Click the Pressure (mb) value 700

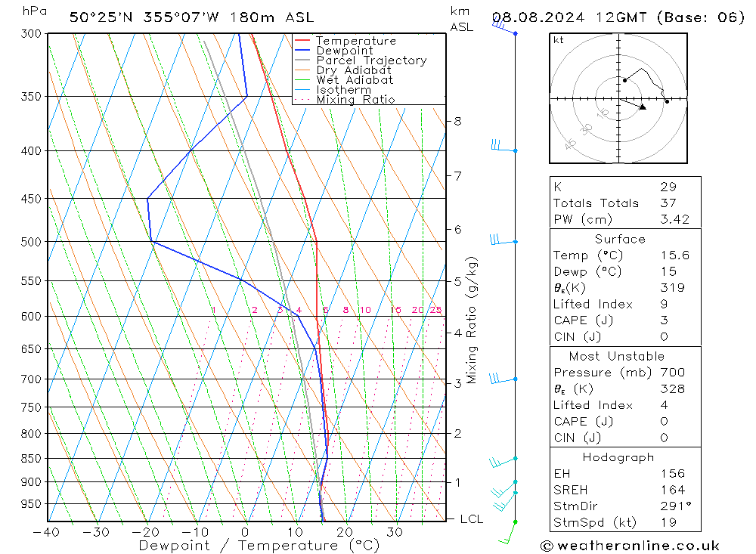pyautogui.click(x=672, y=372)
